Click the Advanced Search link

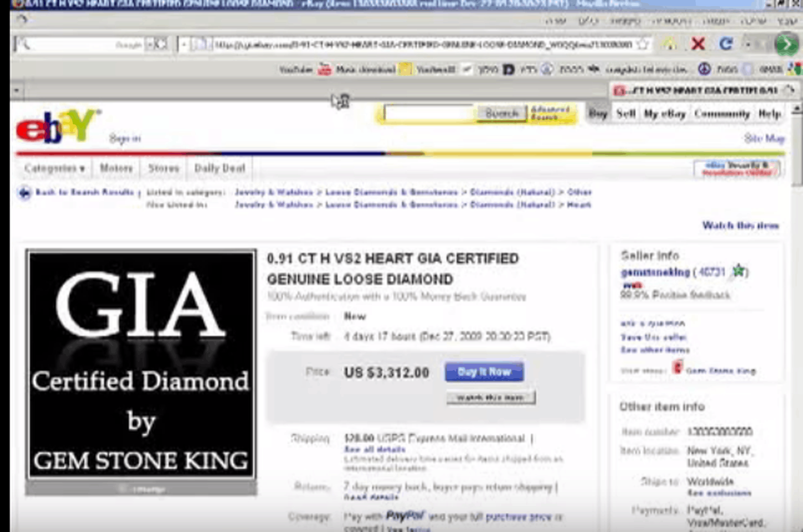(550, 113)
